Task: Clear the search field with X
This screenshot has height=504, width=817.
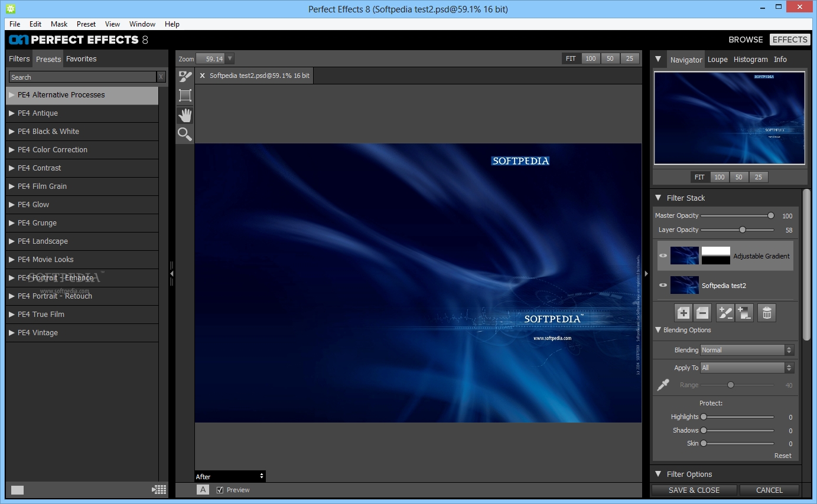Action: tap(161, 77)
